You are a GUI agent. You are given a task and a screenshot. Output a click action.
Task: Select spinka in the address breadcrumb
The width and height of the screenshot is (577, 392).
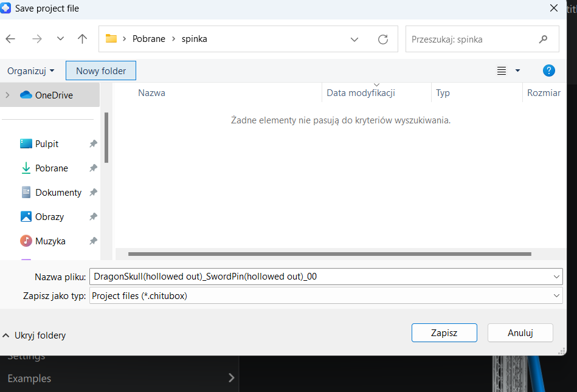pos(195,39)
